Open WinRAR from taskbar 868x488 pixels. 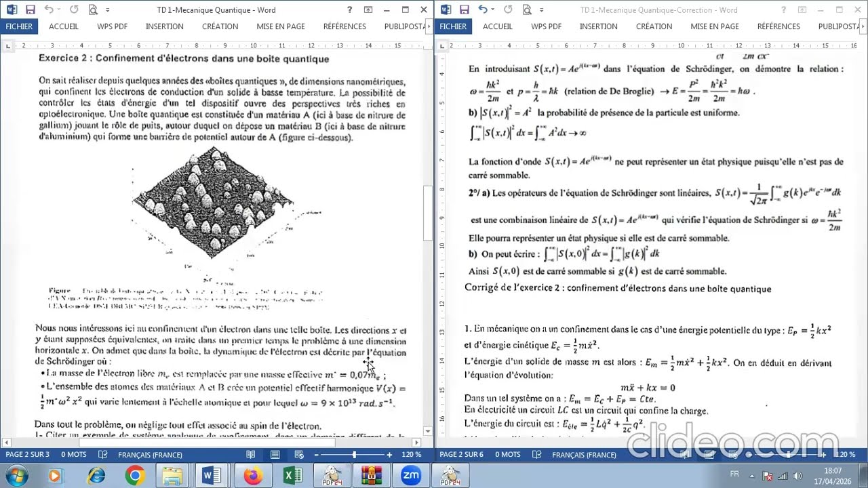coord(372,476)
